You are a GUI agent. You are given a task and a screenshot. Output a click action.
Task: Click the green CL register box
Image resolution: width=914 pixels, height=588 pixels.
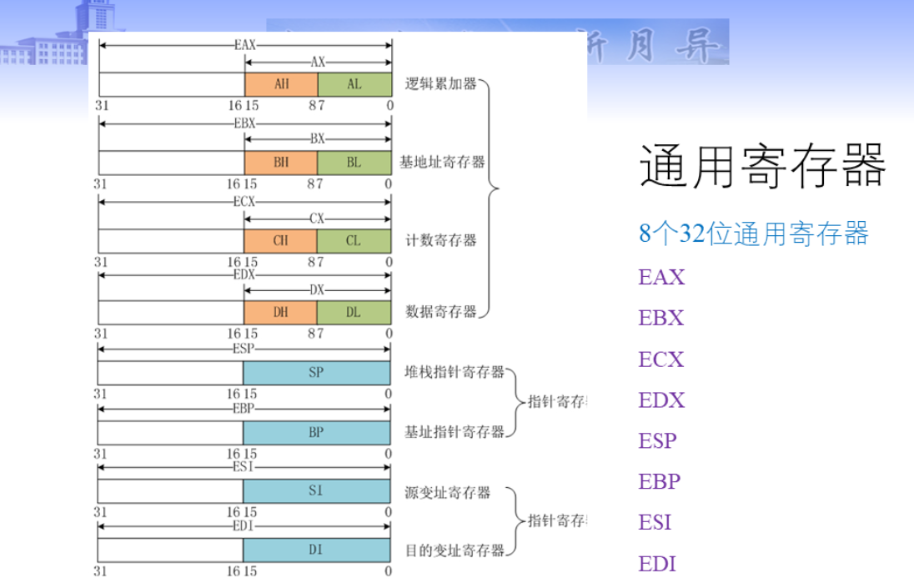(x=354, y=240)
